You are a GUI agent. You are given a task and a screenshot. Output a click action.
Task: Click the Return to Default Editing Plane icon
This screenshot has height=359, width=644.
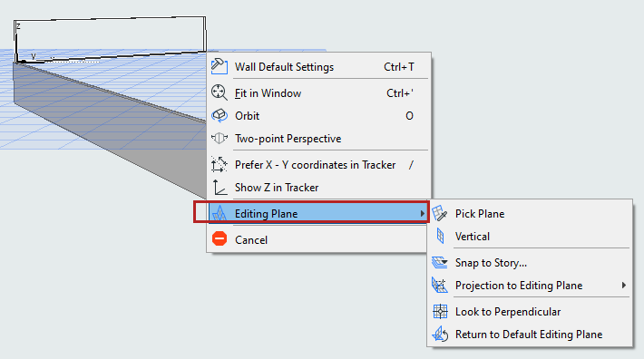(x=440, y=334)
